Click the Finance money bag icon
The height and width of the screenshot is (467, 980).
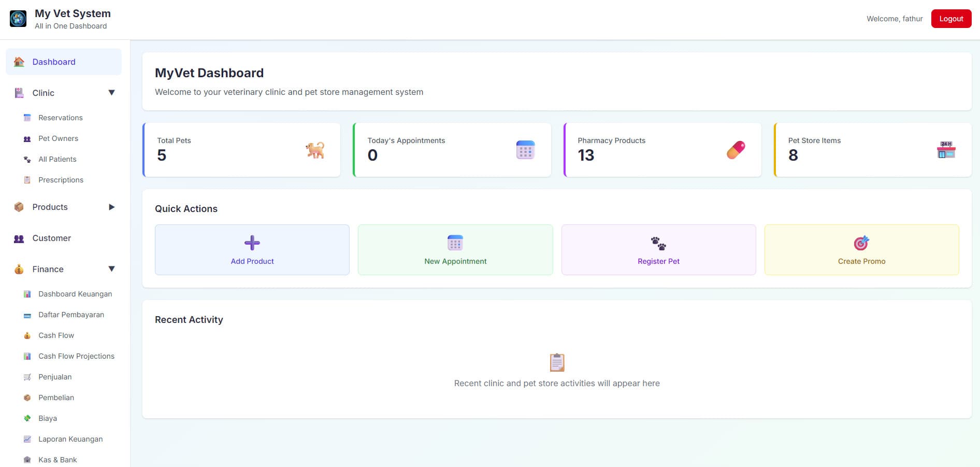click(x=19, y=269)
